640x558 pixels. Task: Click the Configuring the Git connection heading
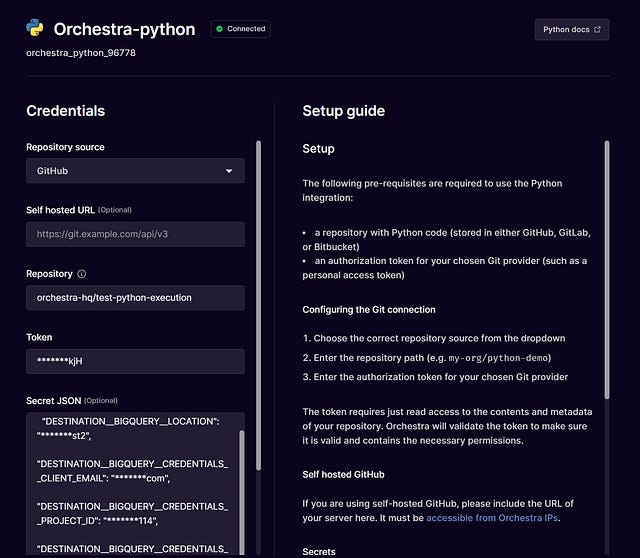[x=369, y=310]
